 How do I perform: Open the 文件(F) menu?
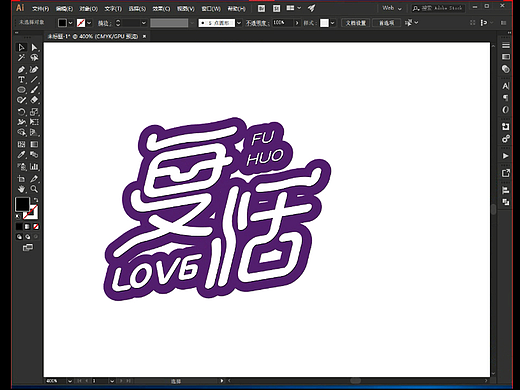tap(41, 9)
